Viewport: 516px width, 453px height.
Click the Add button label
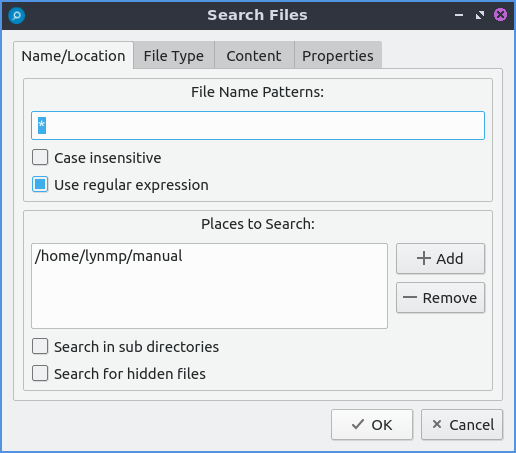coord(450,259)
